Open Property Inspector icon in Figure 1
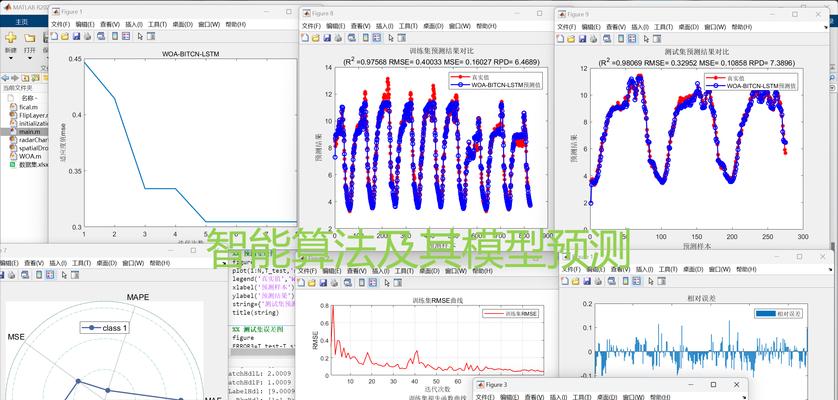 click(x=151, y=36)
